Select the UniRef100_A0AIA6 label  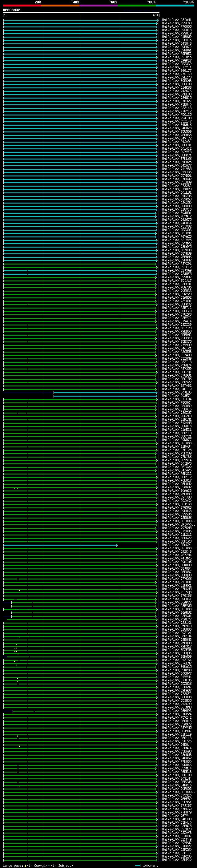pos(176,562)
